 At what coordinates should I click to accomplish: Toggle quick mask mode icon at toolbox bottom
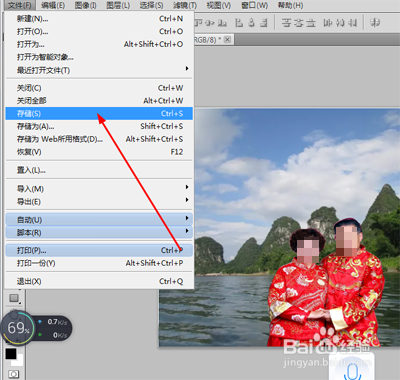pyautogui.click(x=13, y=374)
